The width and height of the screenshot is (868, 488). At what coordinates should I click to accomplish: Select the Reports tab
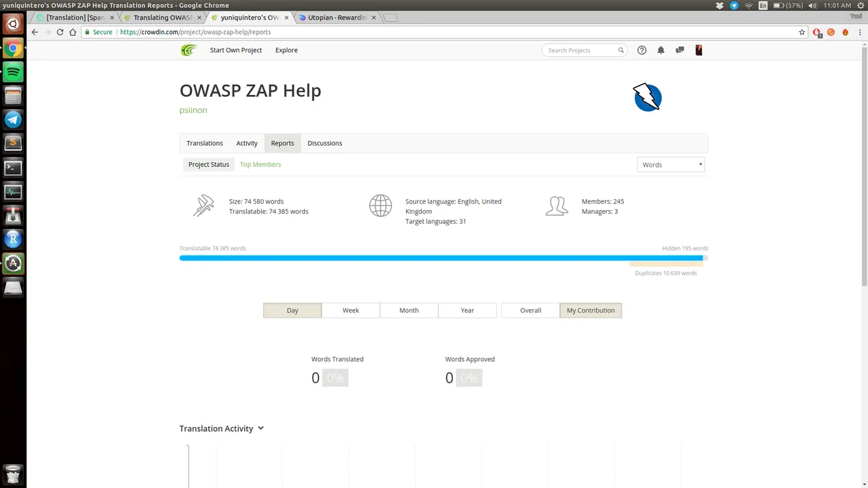282,143
